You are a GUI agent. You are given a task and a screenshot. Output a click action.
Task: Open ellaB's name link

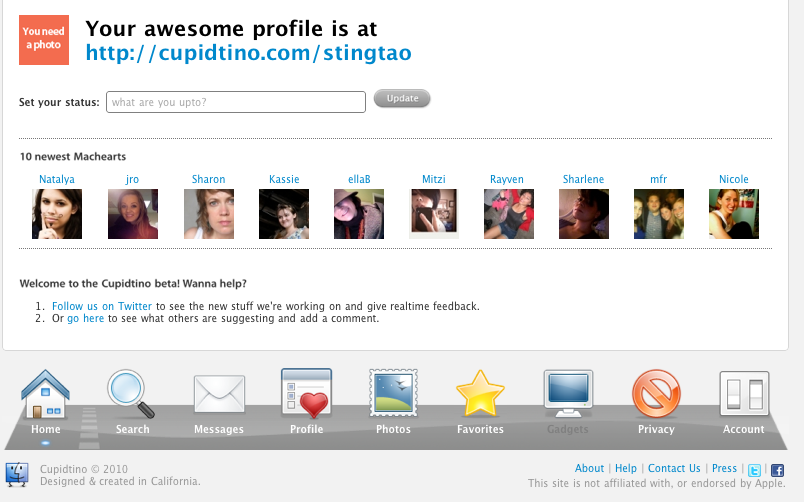tap(359, 179)
